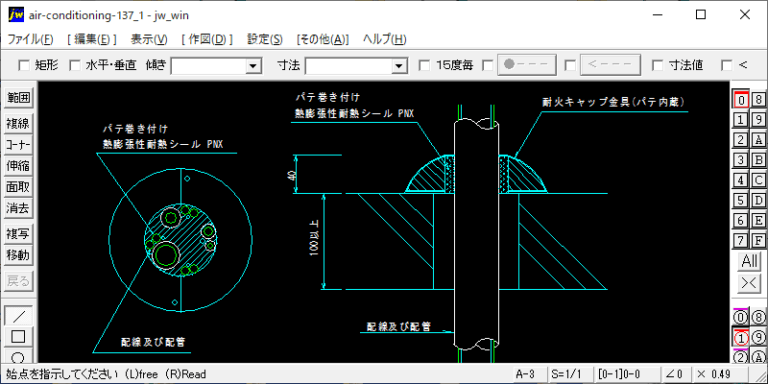Open the 作図(D) menu
This screenshot has height=384, width=768.
207,40
